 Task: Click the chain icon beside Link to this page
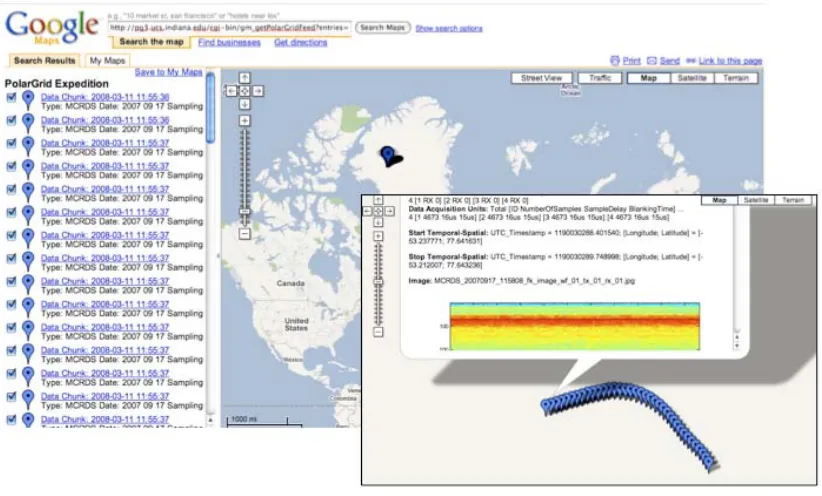pyautogui.click(x=690, y=61)
